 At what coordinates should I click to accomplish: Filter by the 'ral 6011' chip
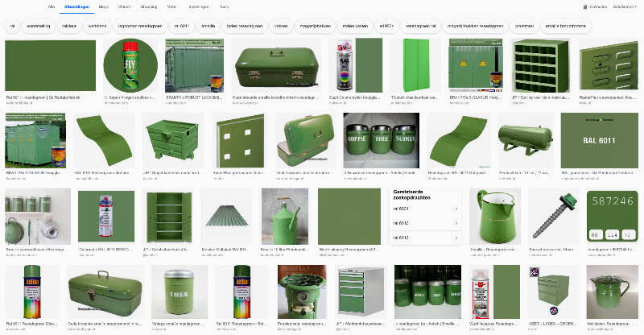pos(182,26)
